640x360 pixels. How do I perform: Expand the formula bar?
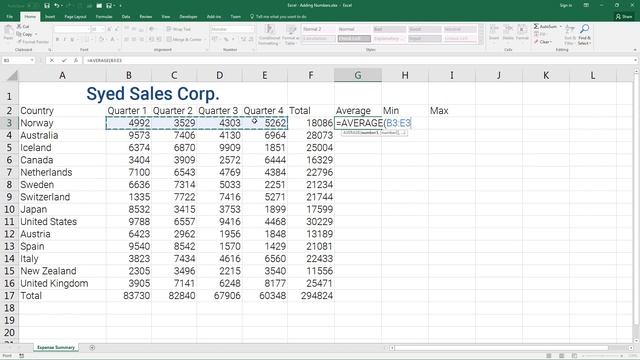pyautogui.click(x=636, y=60)
